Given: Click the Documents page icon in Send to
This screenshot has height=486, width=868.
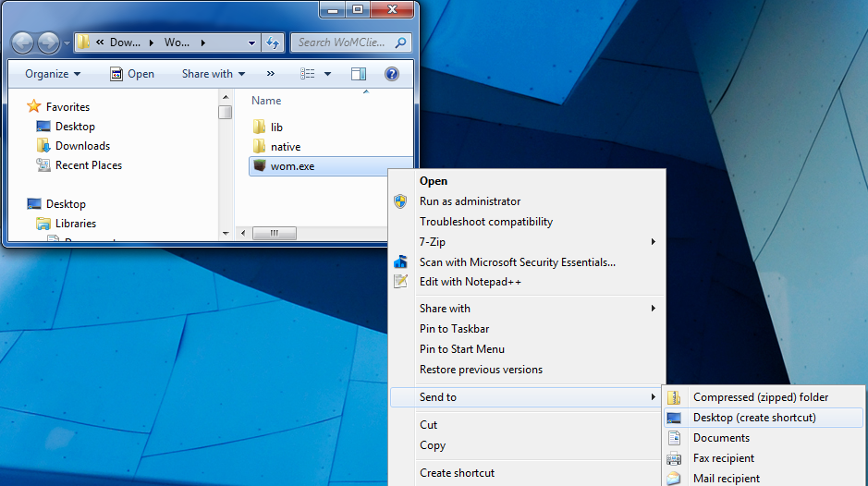Looking at the screenshot, I should click(674, 438).
